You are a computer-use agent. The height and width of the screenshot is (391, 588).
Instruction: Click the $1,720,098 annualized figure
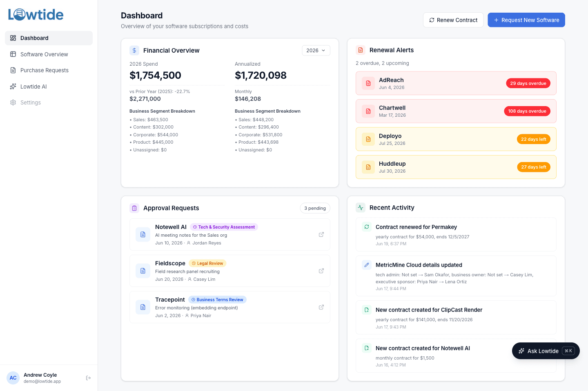point(261,75)
